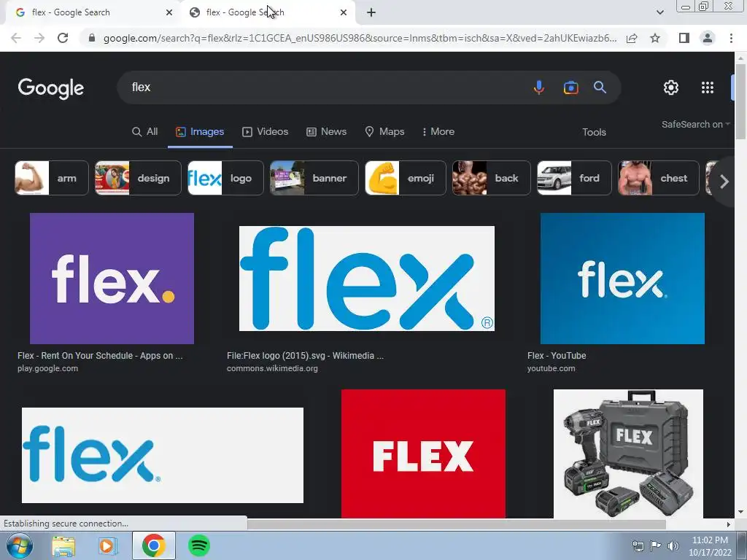Open the Tools filter options
Viewport: 747px width, 560px height.
[594, 133]
